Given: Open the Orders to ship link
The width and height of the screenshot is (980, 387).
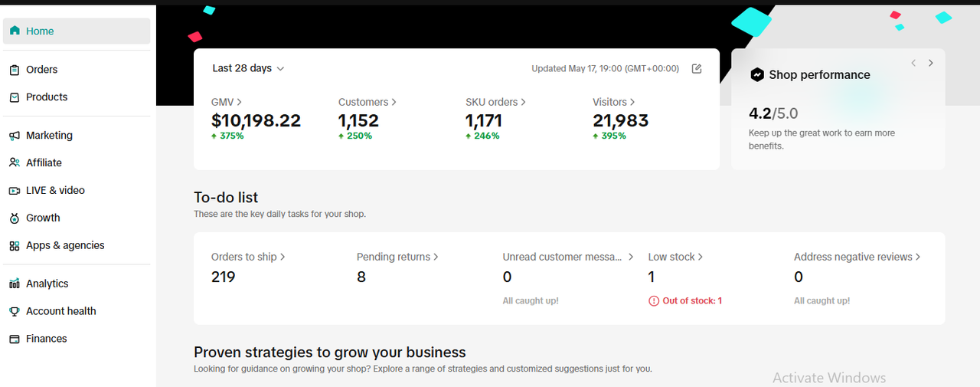Looking at the screenshot, I should [248, 257].
